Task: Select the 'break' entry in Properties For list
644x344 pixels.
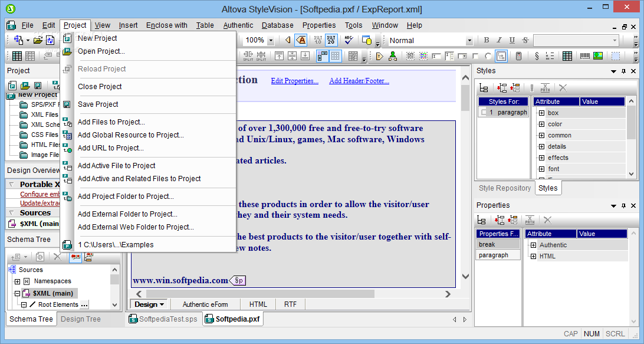Action: 498,244
